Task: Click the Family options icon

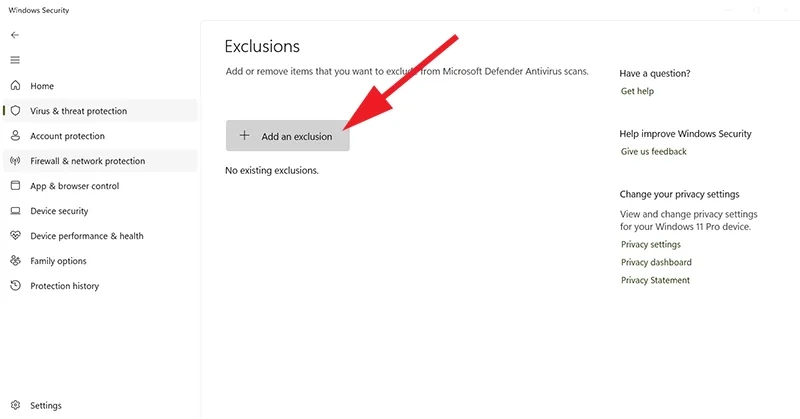Action: (15, 261)
